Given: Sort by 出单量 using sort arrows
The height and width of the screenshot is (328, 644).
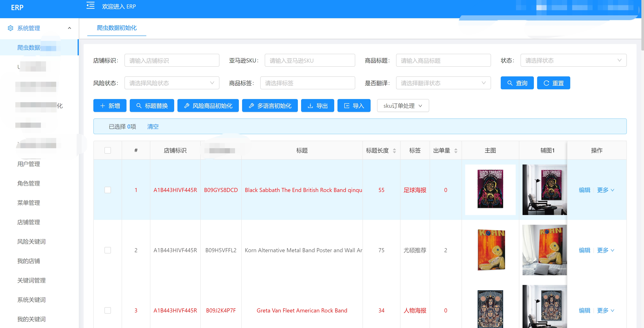Looking at the screenshot, I should point(456,151).
